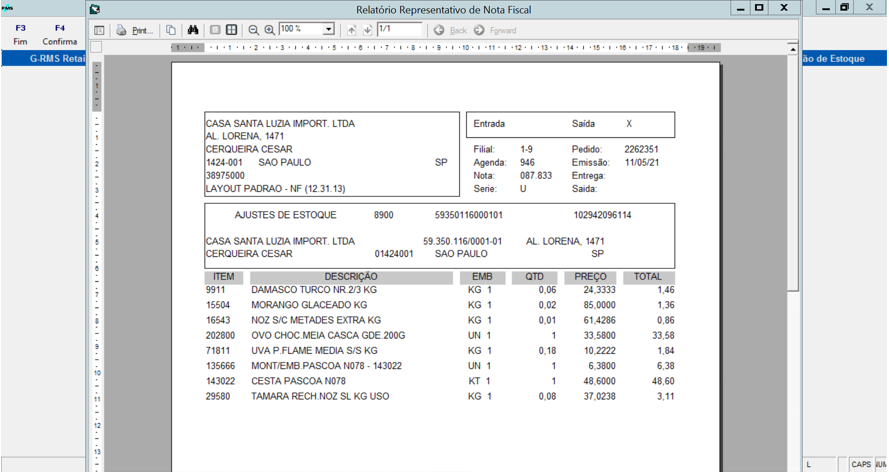889x472 pixels.
Task: Click the report window title icon
Action: pos(95,9)
